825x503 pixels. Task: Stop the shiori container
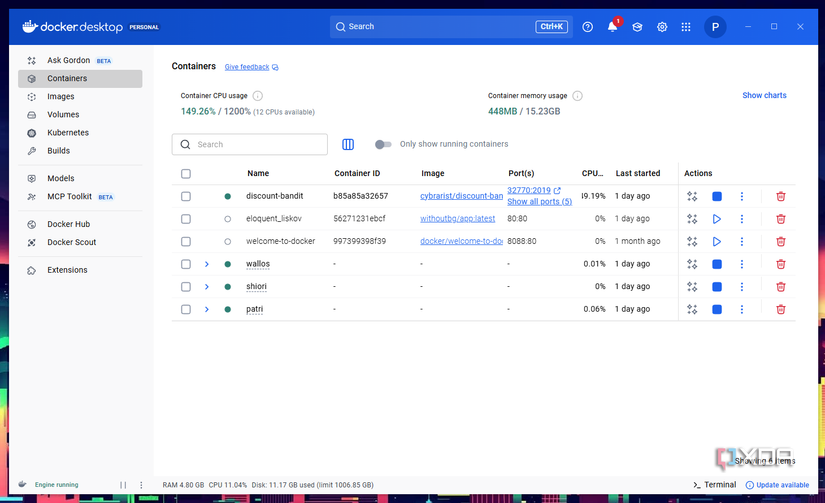click(x=717, y=287)
